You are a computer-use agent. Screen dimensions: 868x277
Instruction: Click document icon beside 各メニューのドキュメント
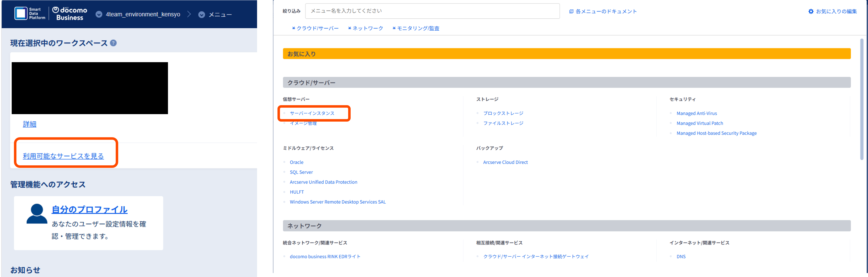pyautogui.click(x=571, y=11)
